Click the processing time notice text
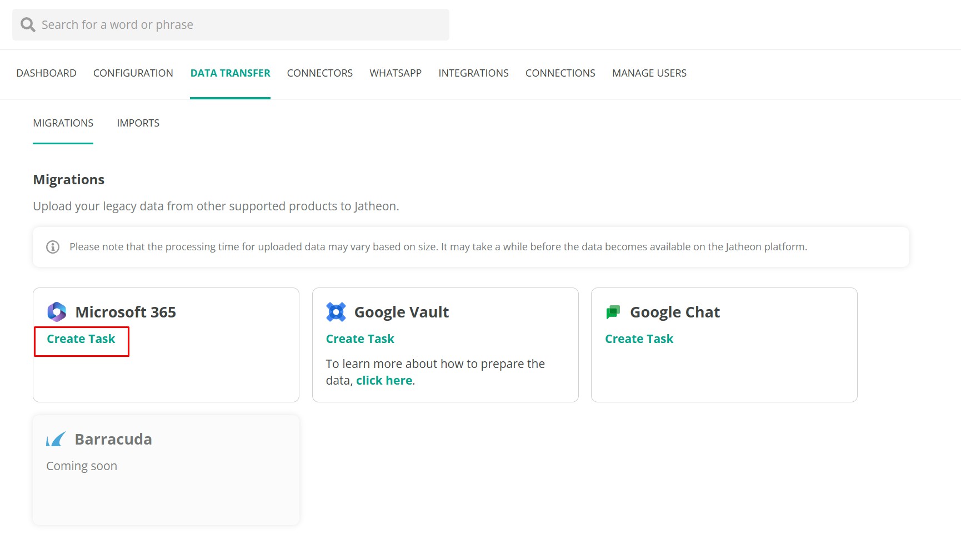The image size is (961, 560). click(438, 247)
